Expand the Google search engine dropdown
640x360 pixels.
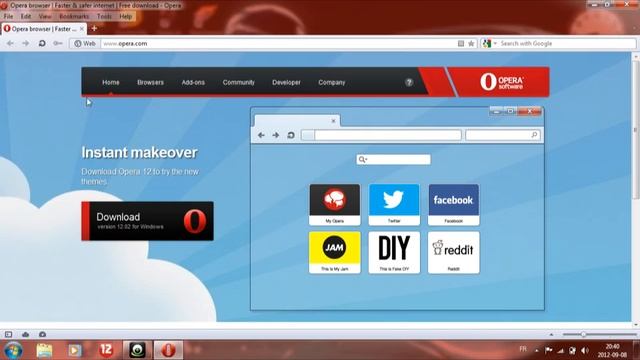point(495,43)
